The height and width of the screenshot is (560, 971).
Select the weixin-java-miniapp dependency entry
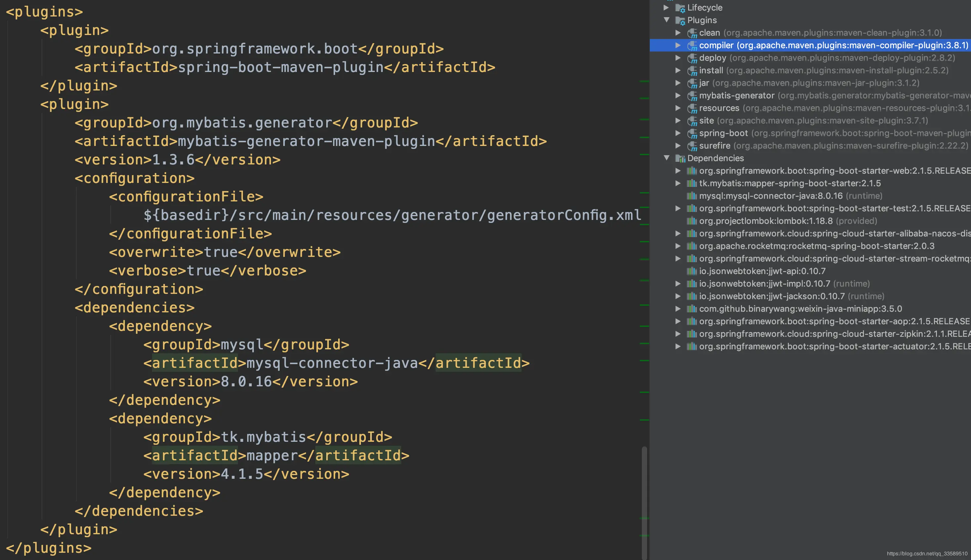800,309
